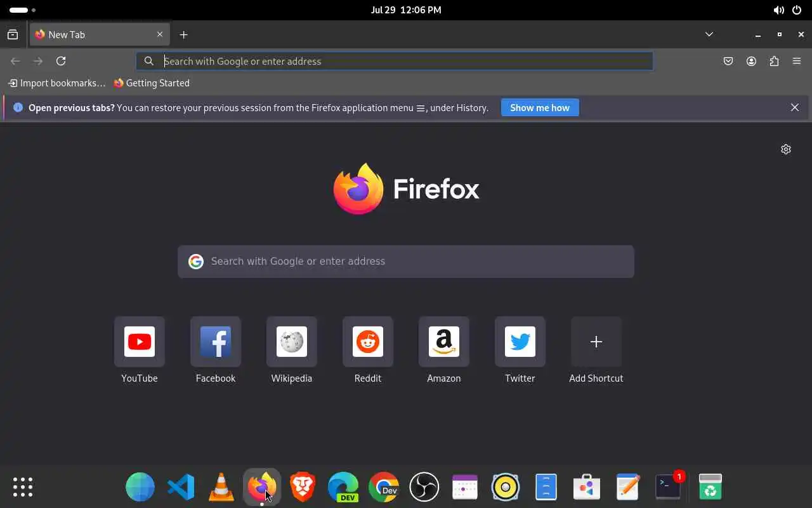Go forward one page

pyautogui.click(x=38, y=61)
